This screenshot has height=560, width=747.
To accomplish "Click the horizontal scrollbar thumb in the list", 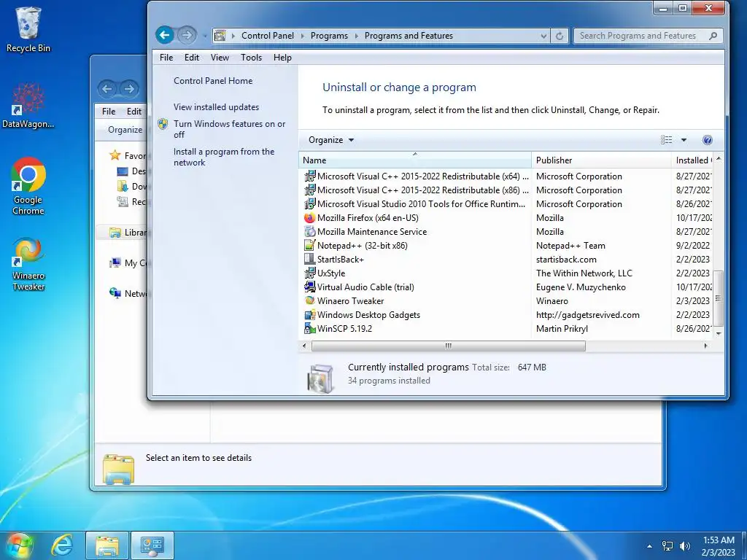I will pos(449,346).
